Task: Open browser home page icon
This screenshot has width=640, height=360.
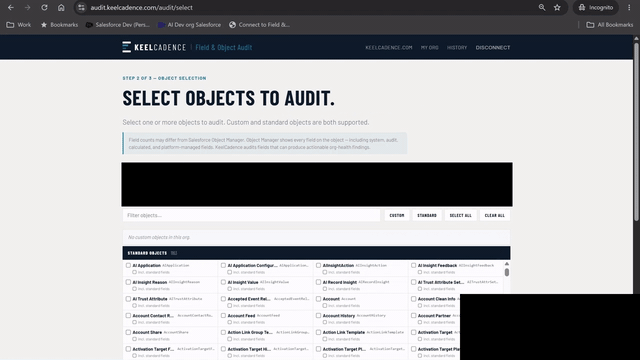Action: coord(61,7)
